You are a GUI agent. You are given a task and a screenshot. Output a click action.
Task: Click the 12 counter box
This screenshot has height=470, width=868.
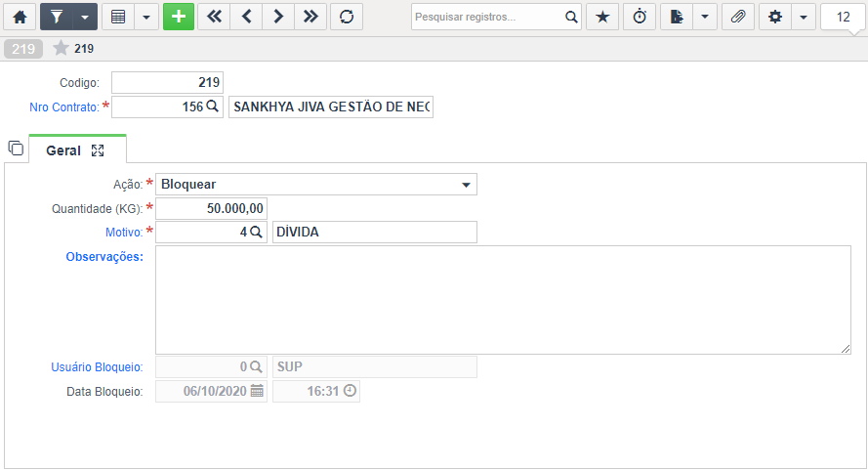pyautogui.click(x=843, y=17)
